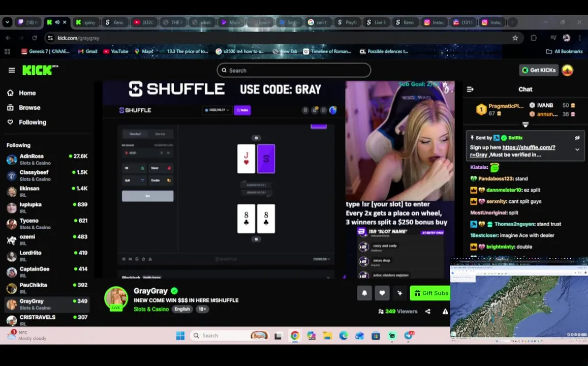This screenshot has height=366, width=588.
Task: Click the share icon next to Viewers
Action: (x=428, y=311)
